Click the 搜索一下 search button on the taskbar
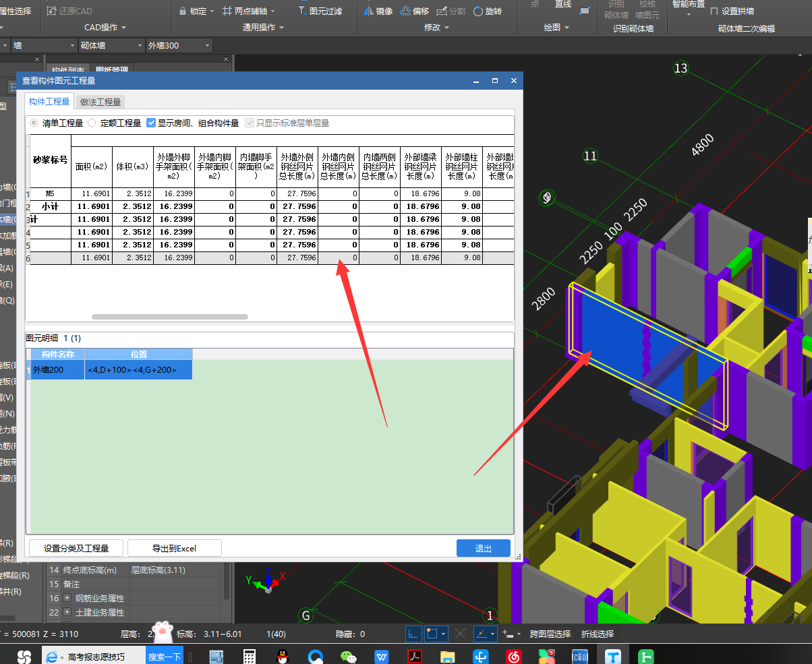Image resolution: width=812 pixels, height=664 pixels. (165, 656)
